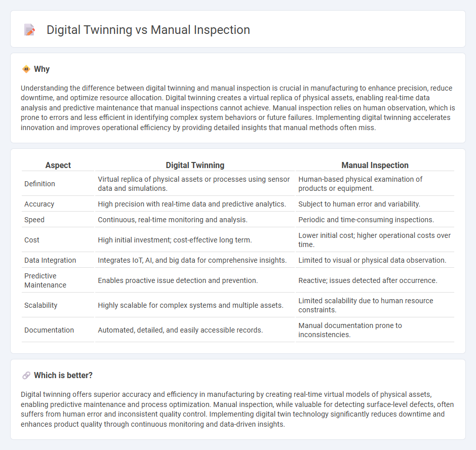Viewport: 476px width, 450px height.
Task: Click cell 'Enables proactive issue detection and prevention.'
Action: coord(195,280)
